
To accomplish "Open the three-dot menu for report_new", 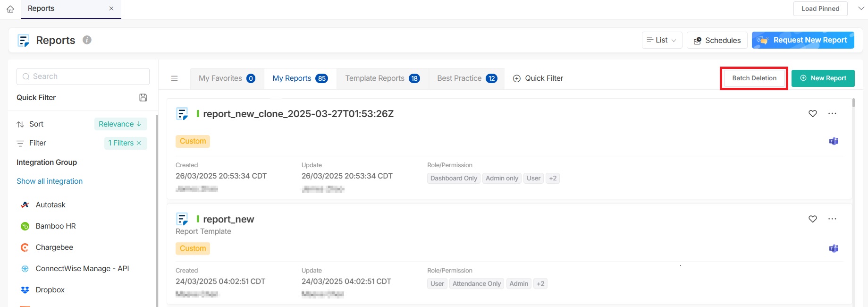I will pos(832,219).
